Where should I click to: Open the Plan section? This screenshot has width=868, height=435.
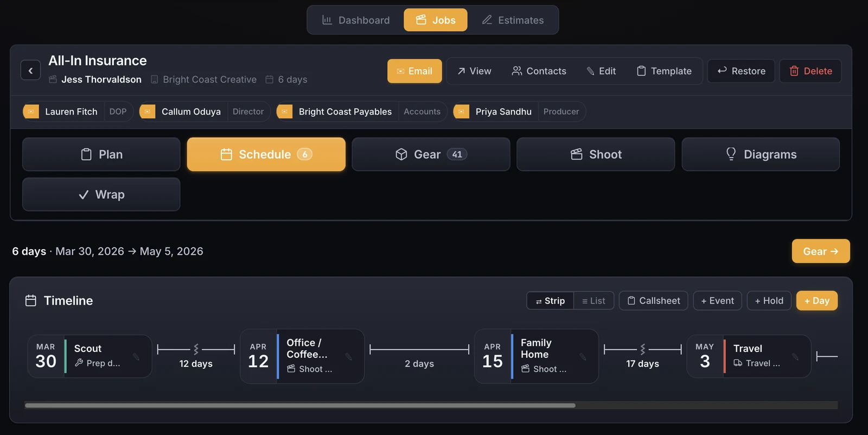pyautogui.click(x=101, y=154)
